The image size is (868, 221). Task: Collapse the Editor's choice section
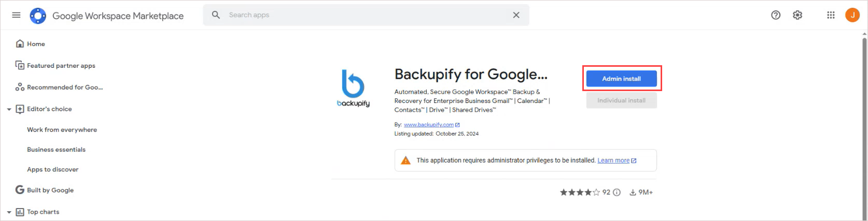pyautogui.click(x=9, y=109)
